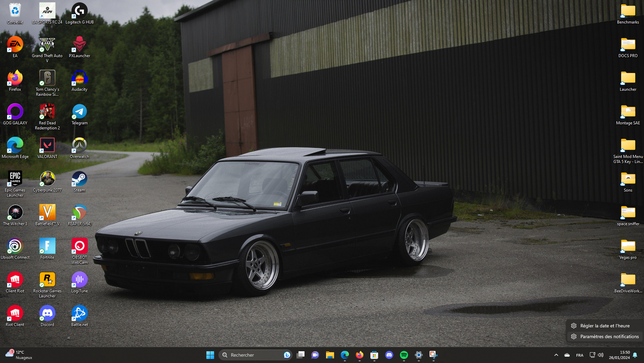
Task: Select Cyberpunk 2077 desktop icon
Action: 47,182
